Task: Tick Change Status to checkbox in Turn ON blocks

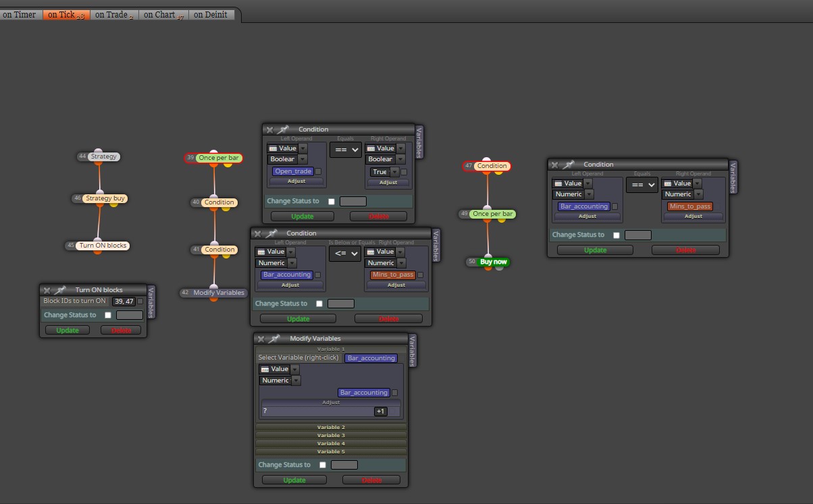Action: point(107,315)
